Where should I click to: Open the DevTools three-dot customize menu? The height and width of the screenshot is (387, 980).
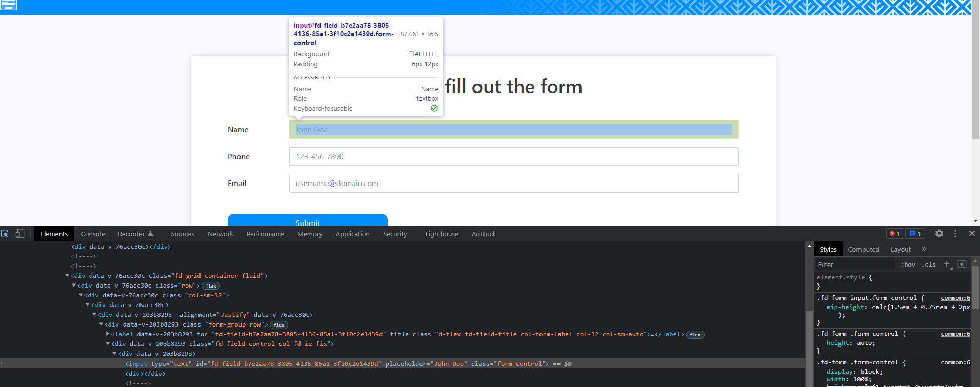[x=955, y=233]
